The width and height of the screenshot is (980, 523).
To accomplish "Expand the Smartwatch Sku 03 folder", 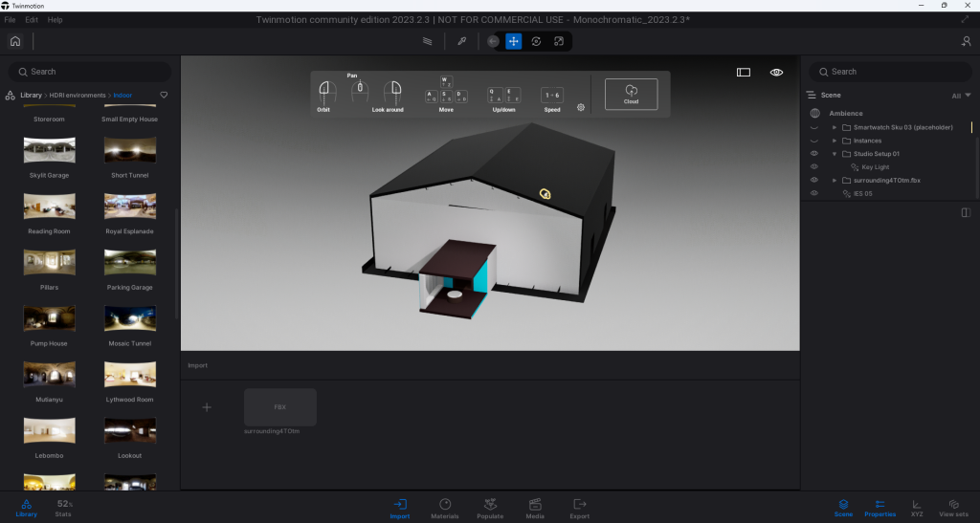I will click(x=835, y=127).
